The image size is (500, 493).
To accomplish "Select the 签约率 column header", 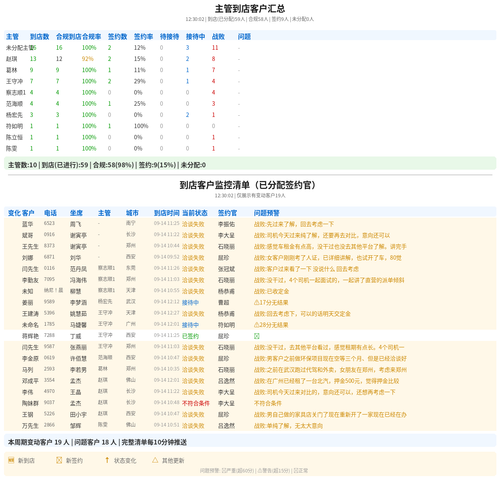I will pyautogui.click(x=144, y=37).
